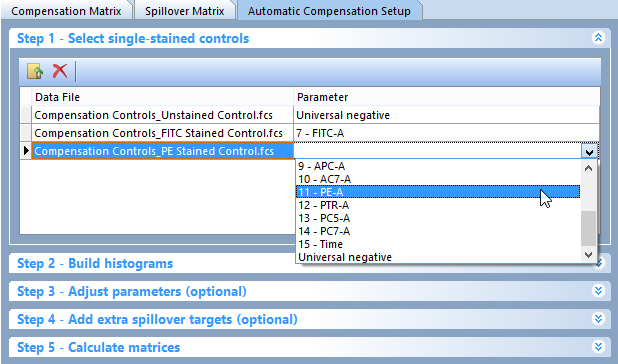The image size is (618, 364).
Task: Switch to the Spillover Matrix tab
Action: click(184, 11)
